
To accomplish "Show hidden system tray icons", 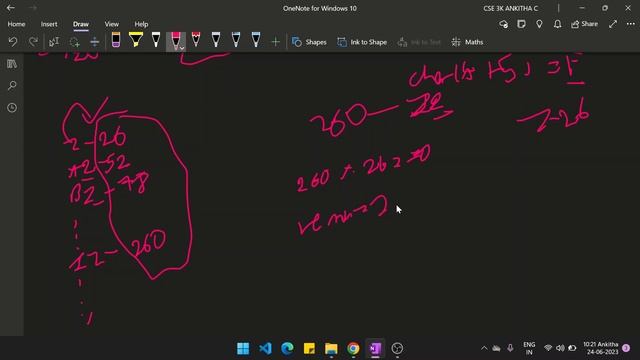I will click(484, 348).
